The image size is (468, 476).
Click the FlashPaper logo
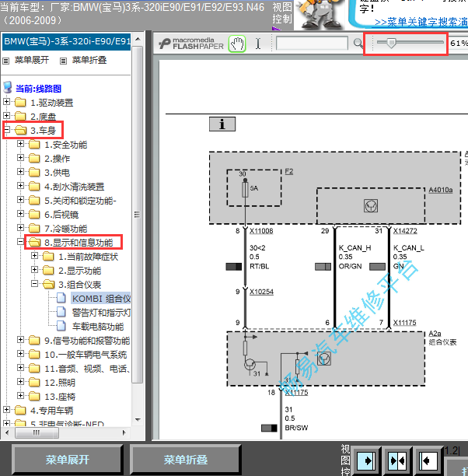pos(191,44)
